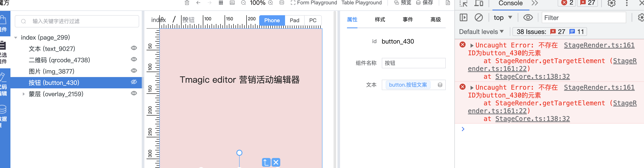Switch the stage to Phone size
The image size is (644, 168).
pos(272,20)
